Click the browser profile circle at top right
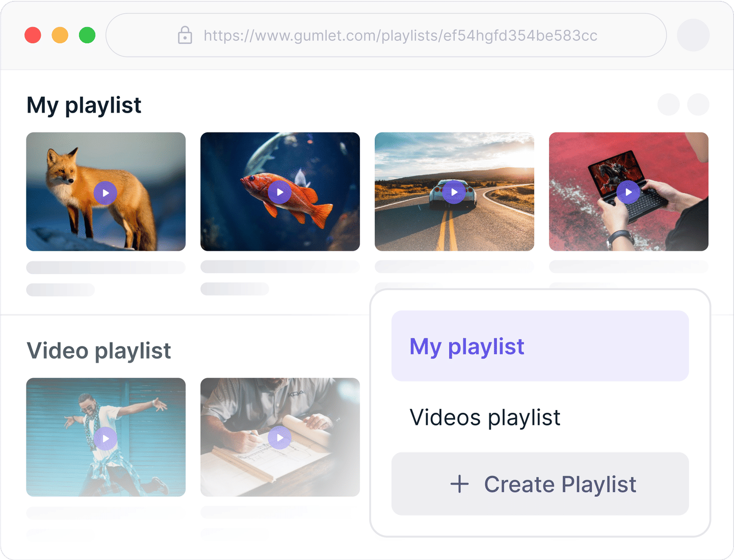This screenshot has height=560, width=734. 693,36
